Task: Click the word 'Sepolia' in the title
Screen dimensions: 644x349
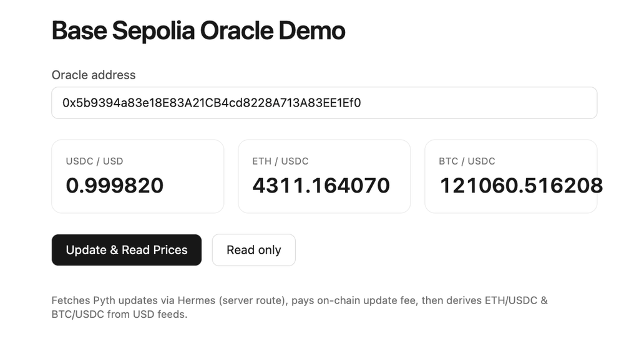Action: coord(152,31)
